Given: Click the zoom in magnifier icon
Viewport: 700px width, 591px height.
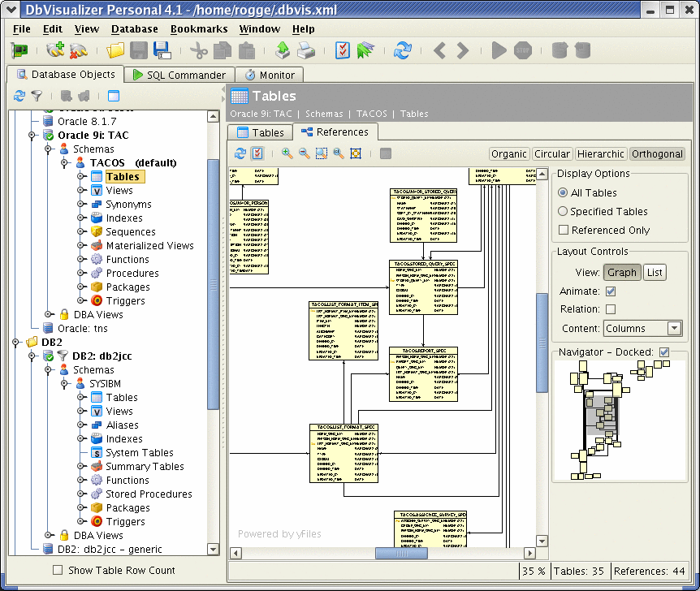Looking at the screenshot, I should point(287,153).
